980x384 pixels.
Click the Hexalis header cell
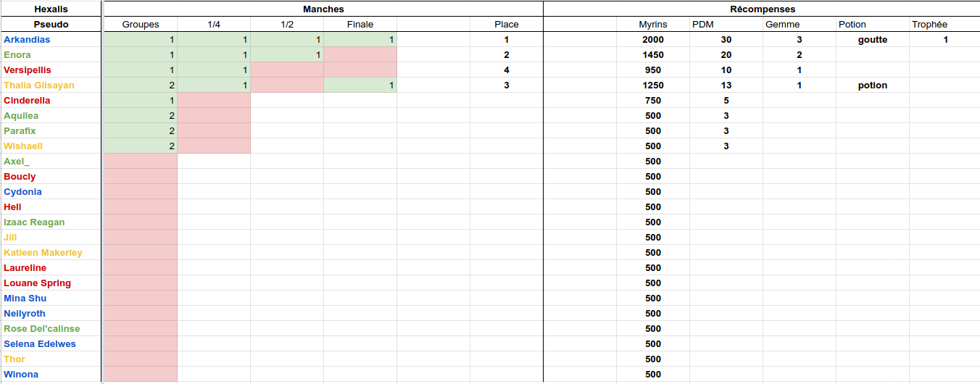[51, 9]
